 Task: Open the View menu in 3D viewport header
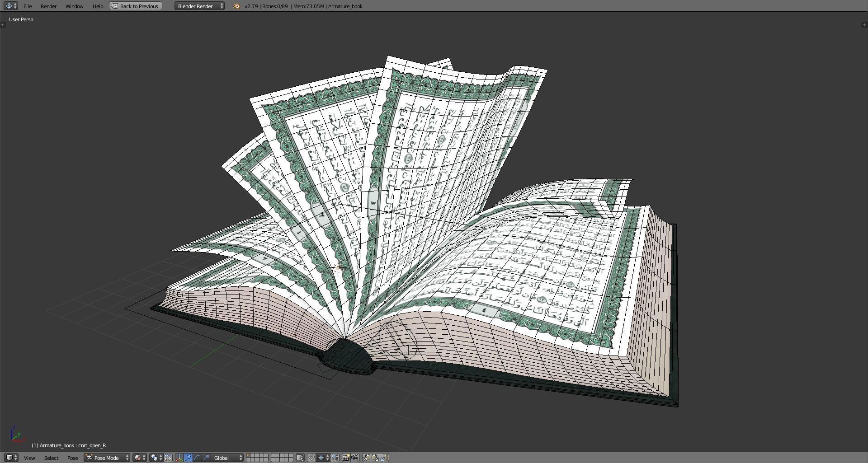29,458
